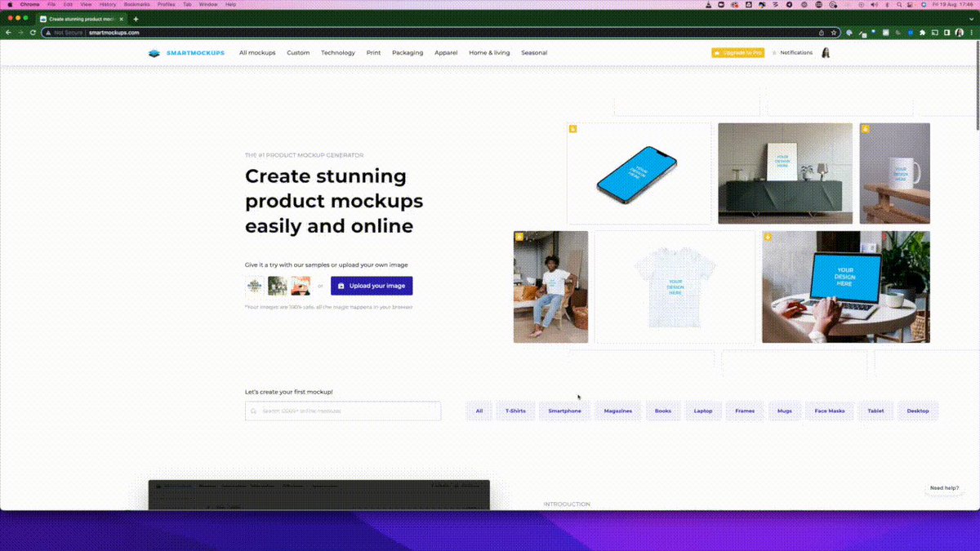Open the user avatar in the site header
980x551 pixels.
point(826,53)
